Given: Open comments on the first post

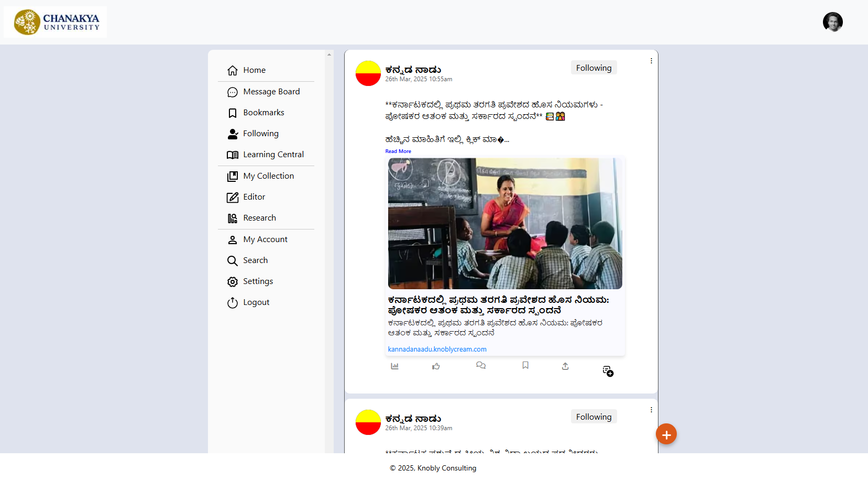Looking at the screenshot, I should [480, 365].
